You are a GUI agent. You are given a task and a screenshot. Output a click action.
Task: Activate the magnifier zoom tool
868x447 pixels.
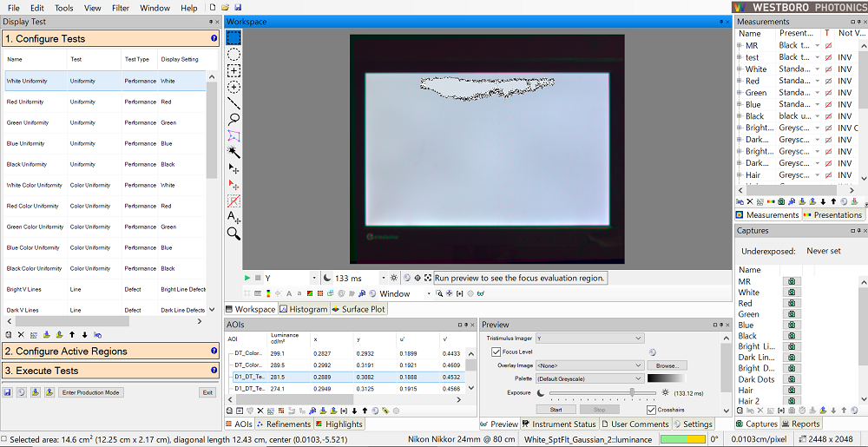pos(233,233)
